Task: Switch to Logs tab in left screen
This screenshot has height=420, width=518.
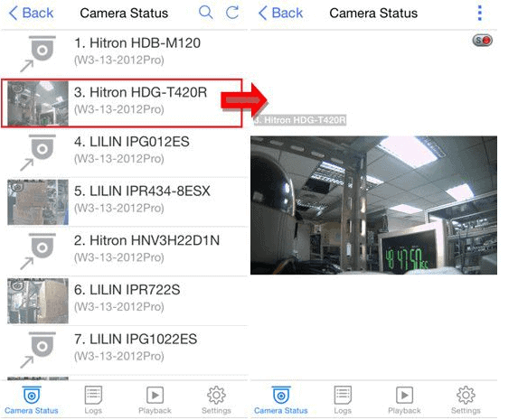Action: (93, 400)
